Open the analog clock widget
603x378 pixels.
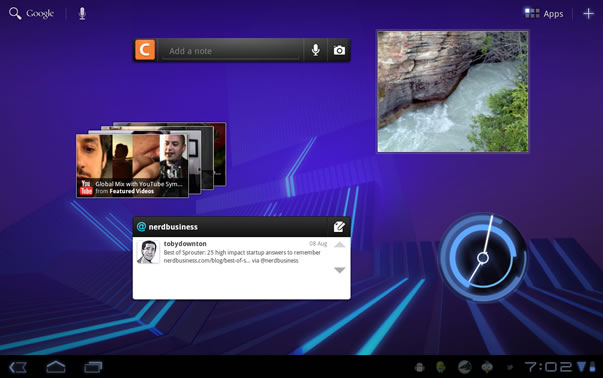483,258
